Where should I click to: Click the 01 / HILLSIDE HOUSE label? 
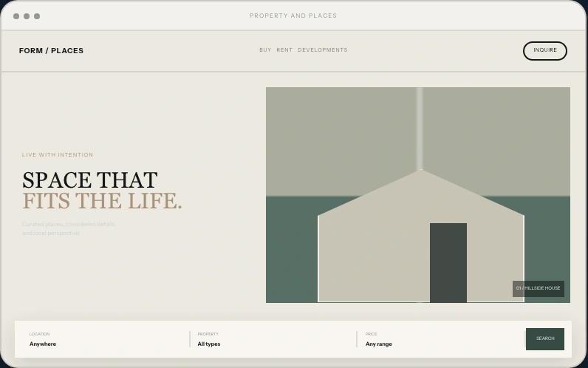[x=538, y=288]
